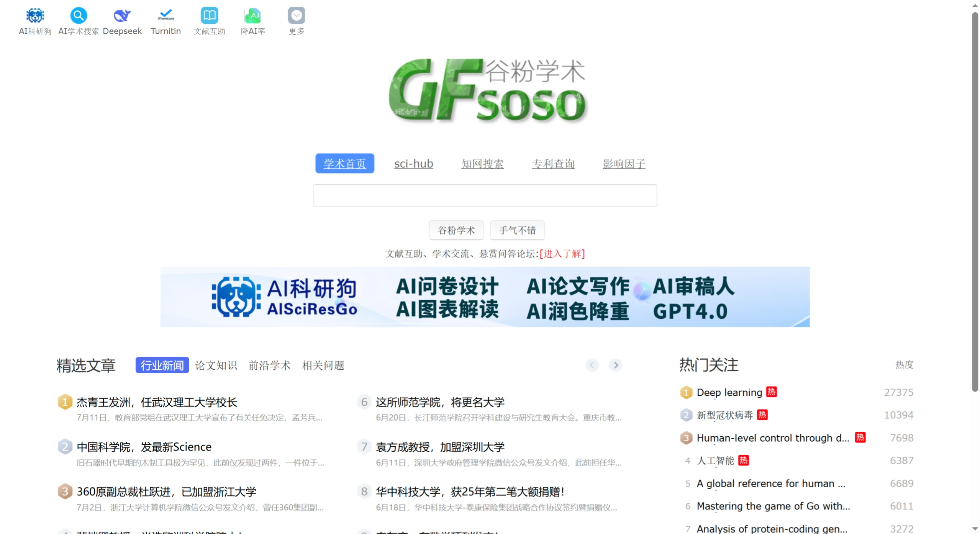Screen dimensions: 980x534
Task: Click the 热 badge beside Deep learning
Action: click(771, 392)
